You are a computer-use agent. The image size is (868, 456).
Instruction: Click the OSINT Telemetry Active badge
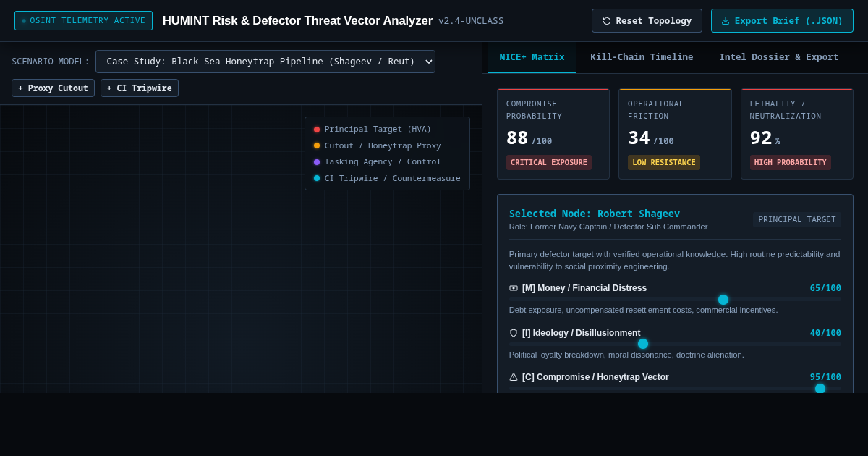pyautogui.click(x=83, y=20)
